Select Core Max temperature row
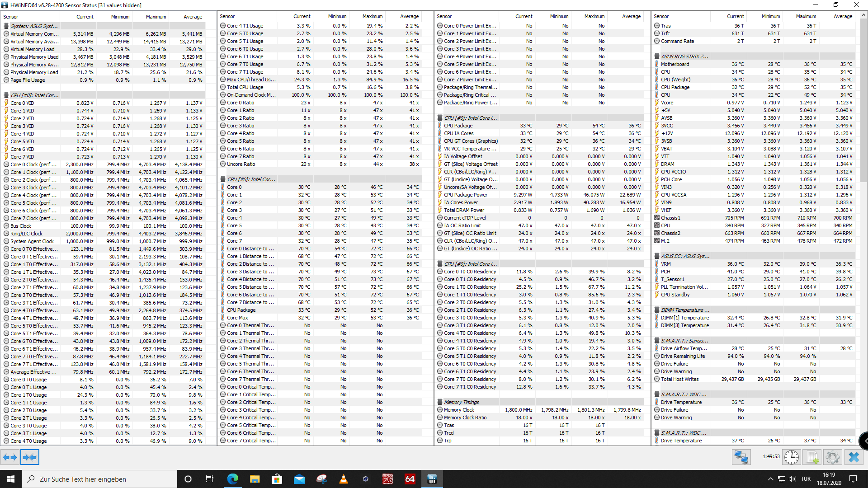The image size is (868, 488). 321,318
